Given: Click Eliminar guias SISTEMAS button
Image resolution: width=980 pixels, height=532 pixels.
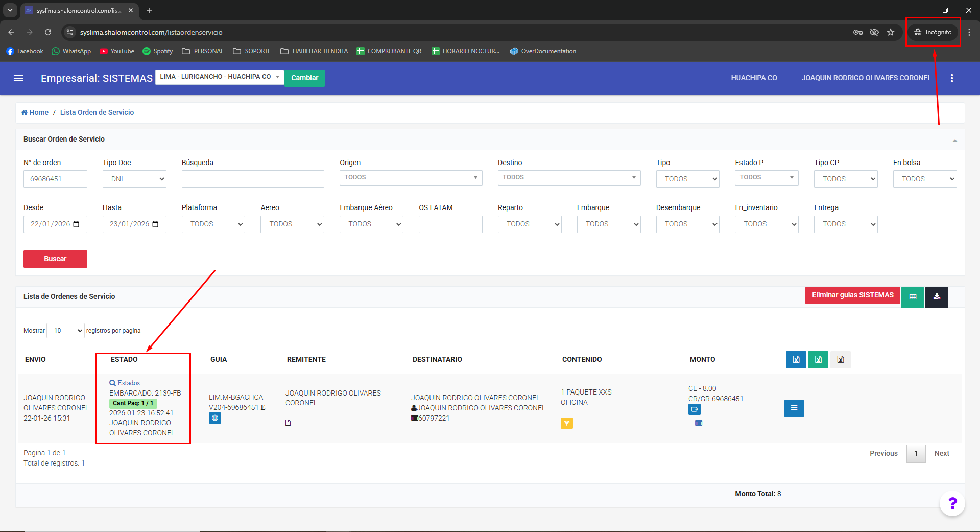Looking at the screenshot, I should (852, 295).
